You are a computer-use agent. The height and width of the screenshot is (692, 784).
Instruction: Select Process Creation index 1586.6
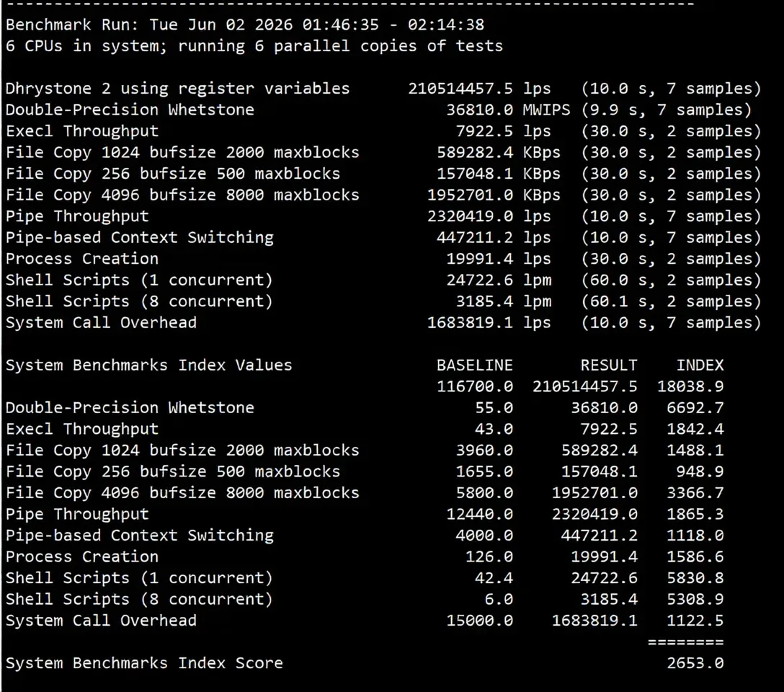[695, 556]
